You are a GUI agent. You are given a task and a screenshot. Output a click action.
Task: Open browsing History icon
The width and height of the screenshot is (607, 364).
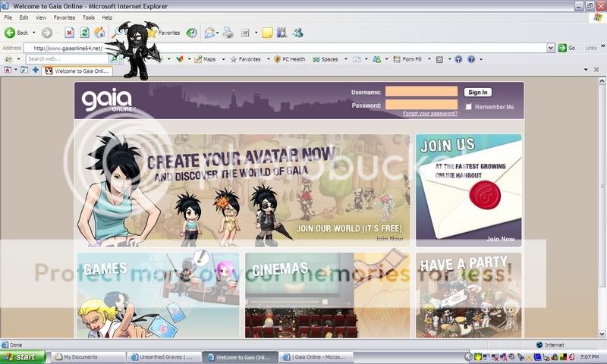pyautogui.click(x=192, y=33)
